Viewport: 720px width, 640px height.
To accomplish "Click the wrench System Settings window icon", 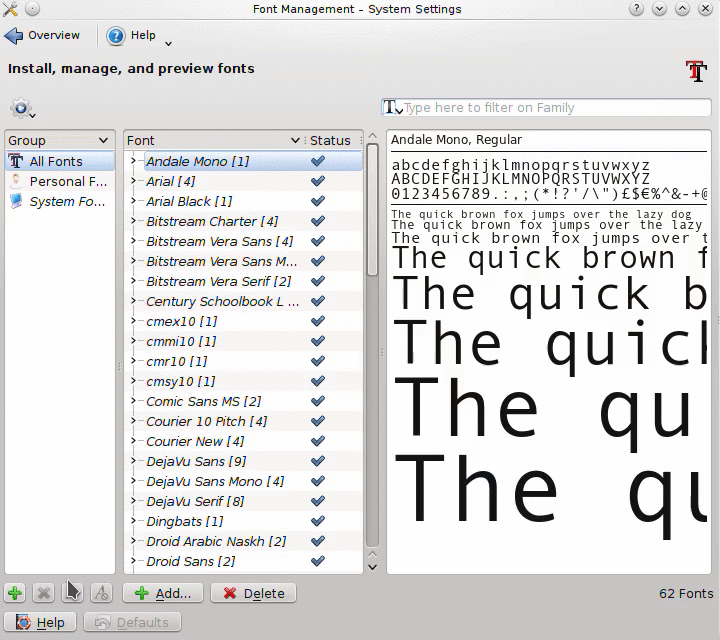I will point(10,9).
